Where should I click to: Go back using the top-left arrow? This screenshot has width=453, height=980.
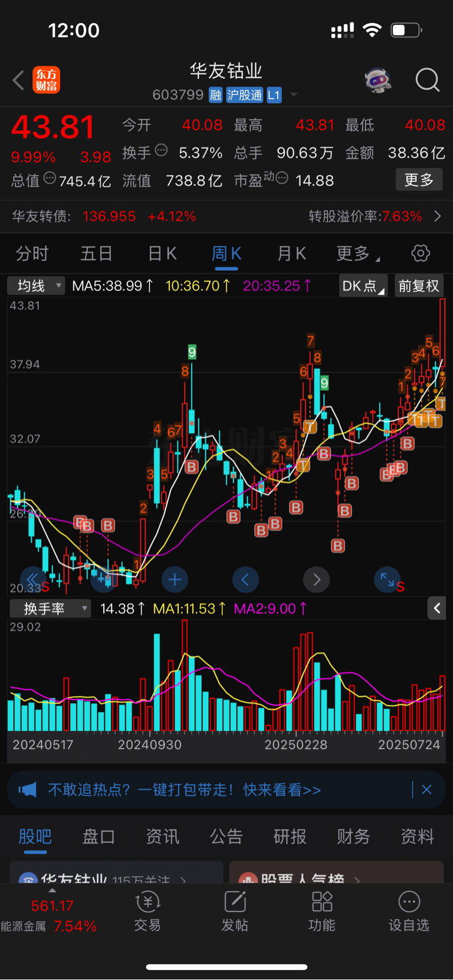pos(18,80)
